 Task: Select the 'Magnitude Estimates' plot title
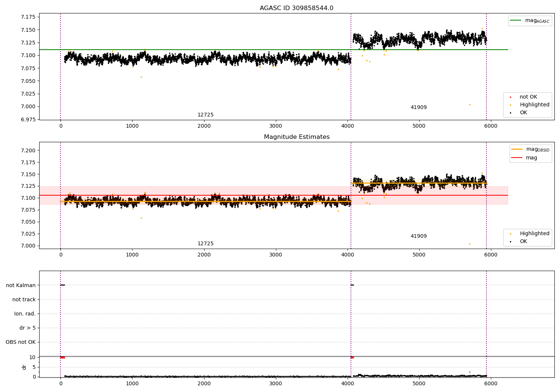(296, 137)
